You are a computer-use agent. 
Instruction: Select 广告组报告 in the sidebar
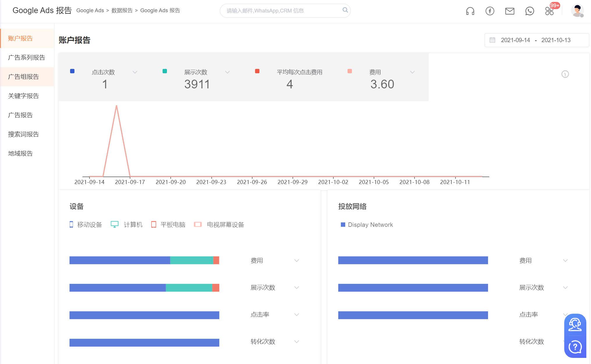(27, 77)
